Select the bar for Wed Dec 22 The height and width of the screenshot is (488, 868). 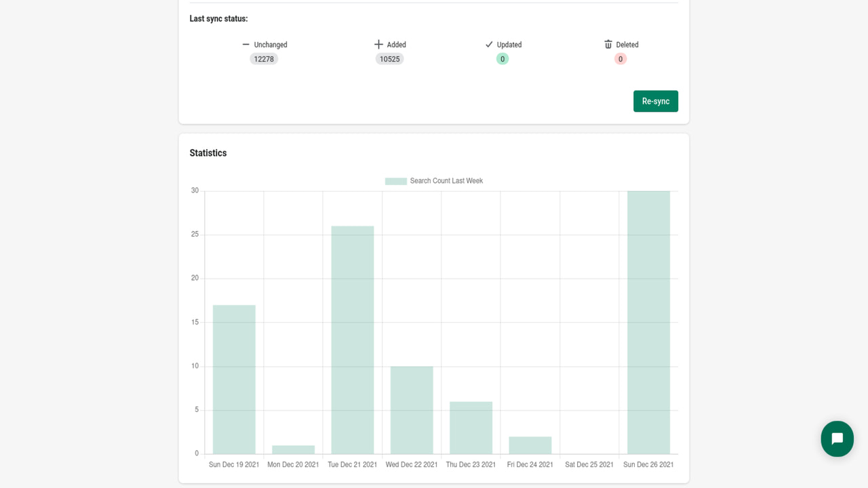pyautogui.click(x=412, y=407)
